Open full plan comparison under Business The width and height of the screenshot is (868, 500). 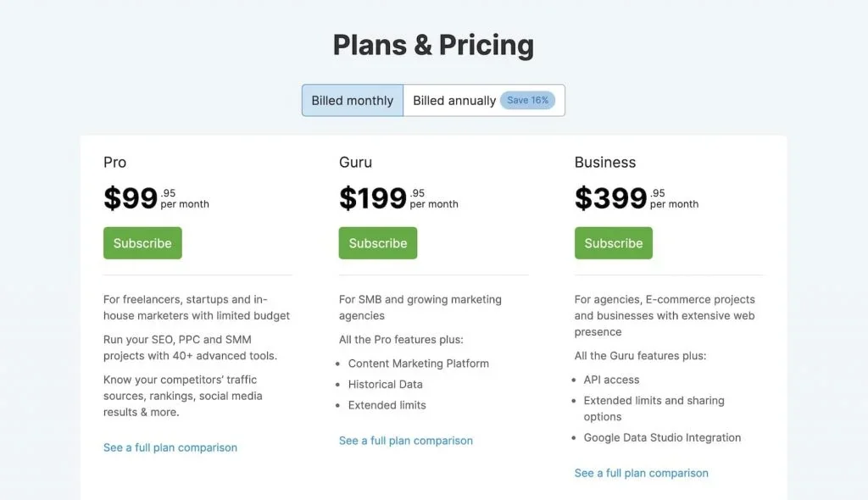pyautogui.click(x=642, y=473)
